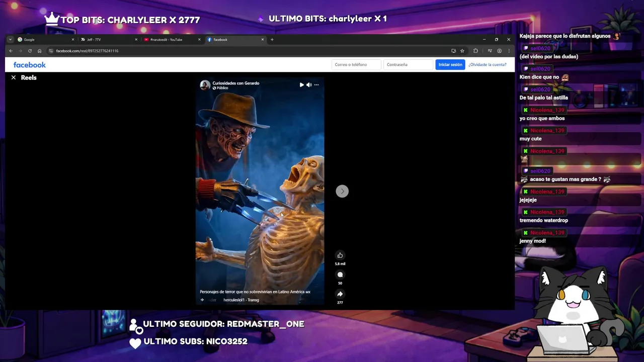Click the TOP BITS: CHARLYLEER overlay text
Screen dimensions: 644x362
pyautogui.click(x=130, y=20)
